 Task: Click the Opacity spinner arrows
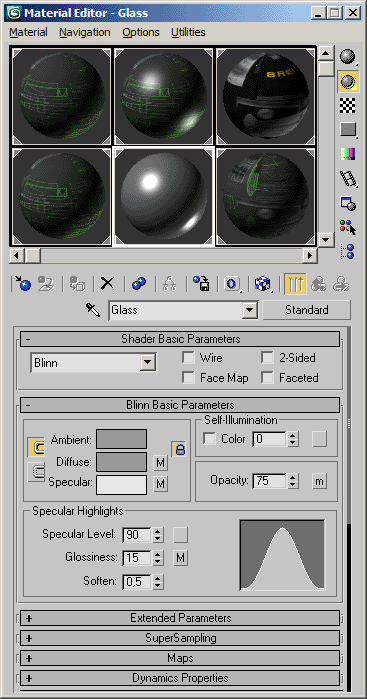click(293, 481)
